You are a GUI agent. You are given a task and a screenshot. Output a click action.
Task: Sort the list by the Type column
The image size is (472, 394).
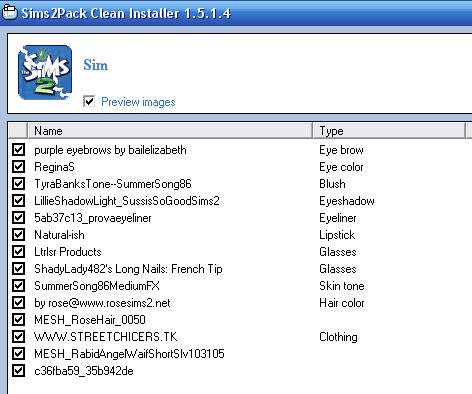pyautogui.click(x=389, y=131)
